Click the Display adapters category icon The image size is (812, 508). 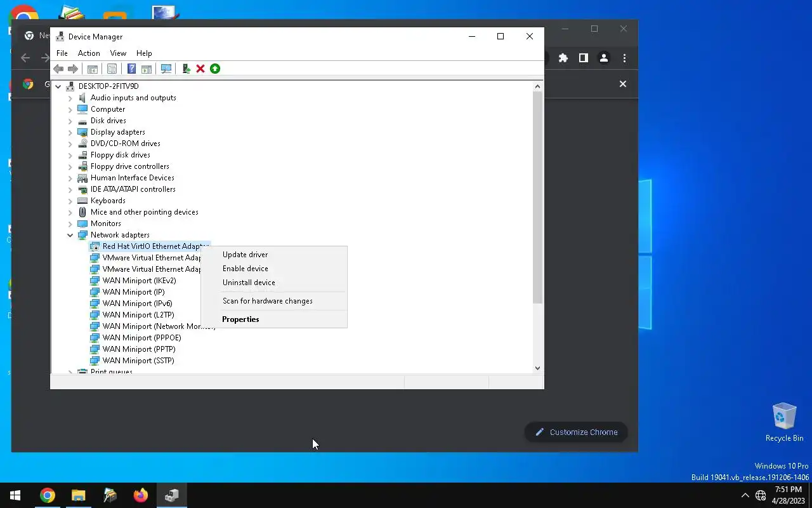82,132
